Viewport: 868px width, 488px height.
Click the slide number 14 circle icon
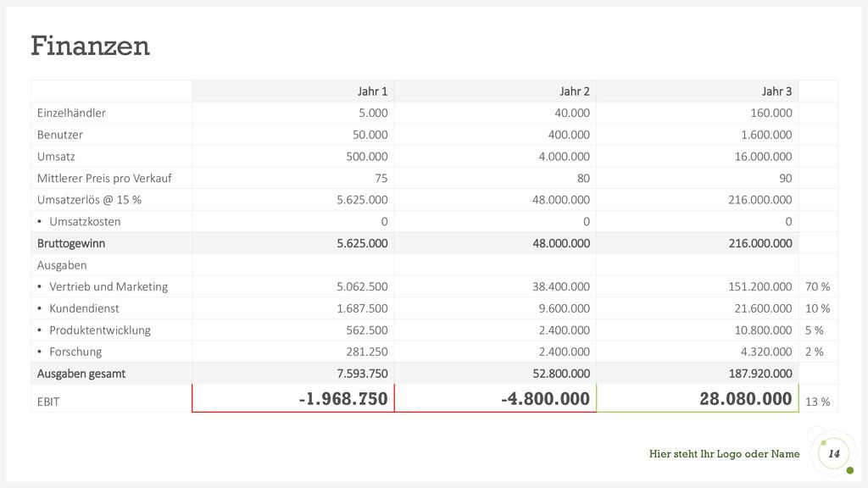click(x=834, y=453)
